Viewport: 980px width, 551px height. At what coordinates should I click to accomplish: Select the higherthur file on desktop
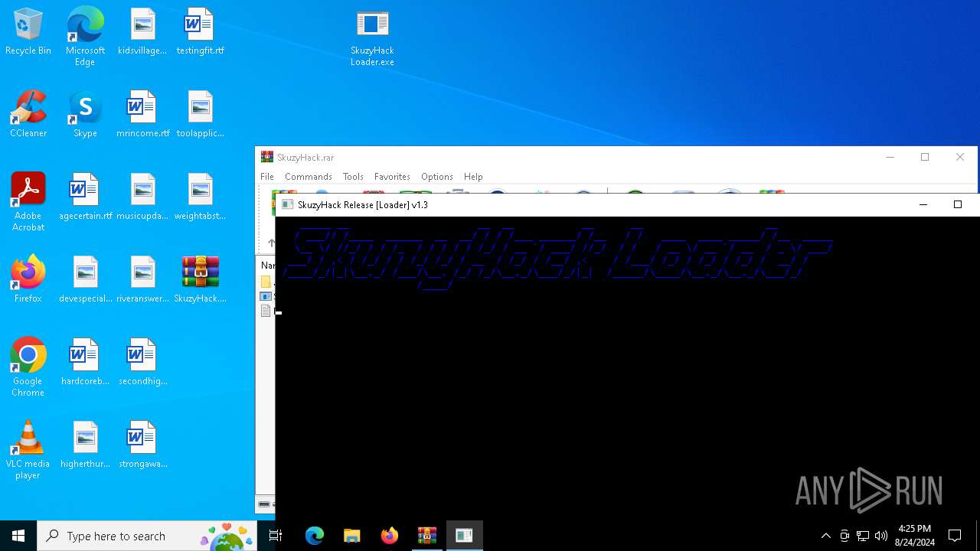pos(85,445)
